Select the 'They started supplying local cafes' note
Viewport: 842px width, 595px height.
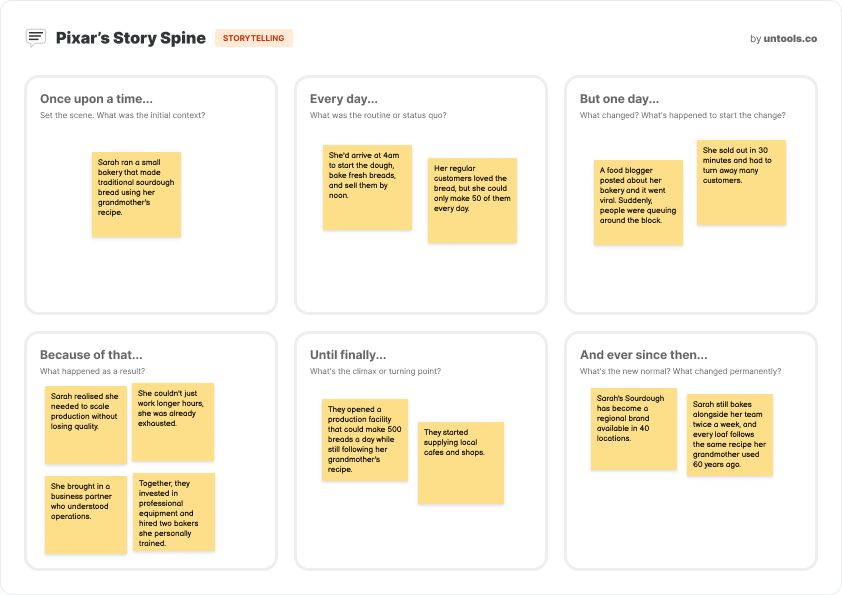coord(460,462)
